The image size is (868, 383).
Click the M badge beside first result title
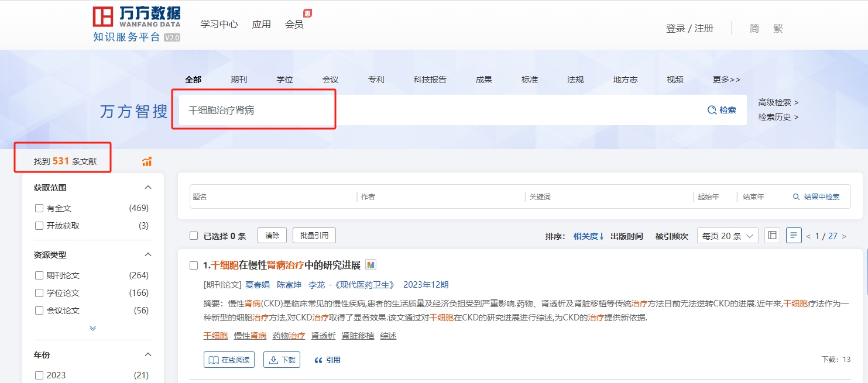[370, 265]
